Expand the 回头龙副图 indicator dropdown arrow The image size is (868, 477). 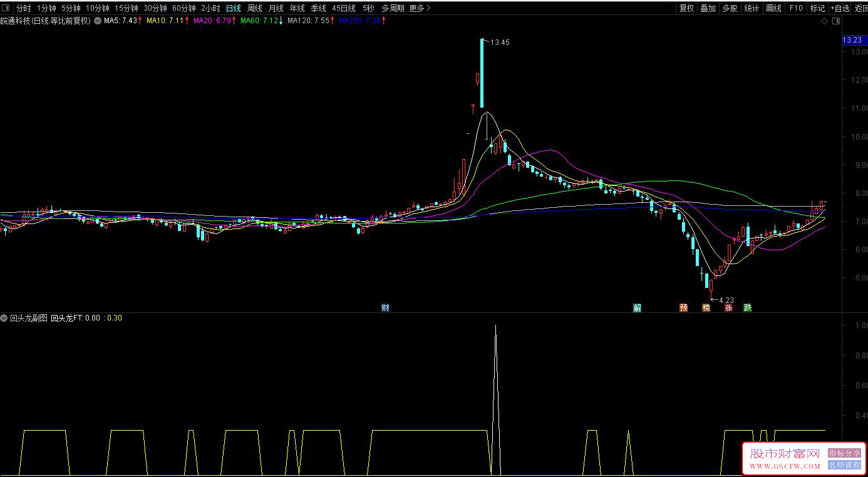(x=4, y=318)
